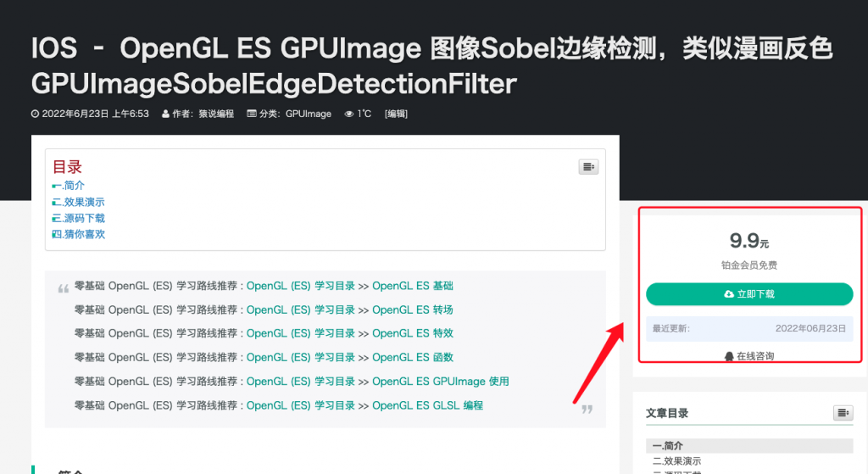The width and height of the screenshot is (868, 474).
Task: Click the eye views icon in header
Action: (348, 114)
